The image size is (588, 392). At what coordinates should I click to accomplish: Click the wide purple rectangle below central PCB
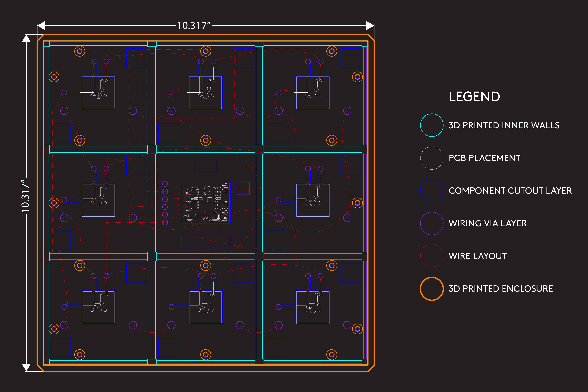[x=205, y=240]
